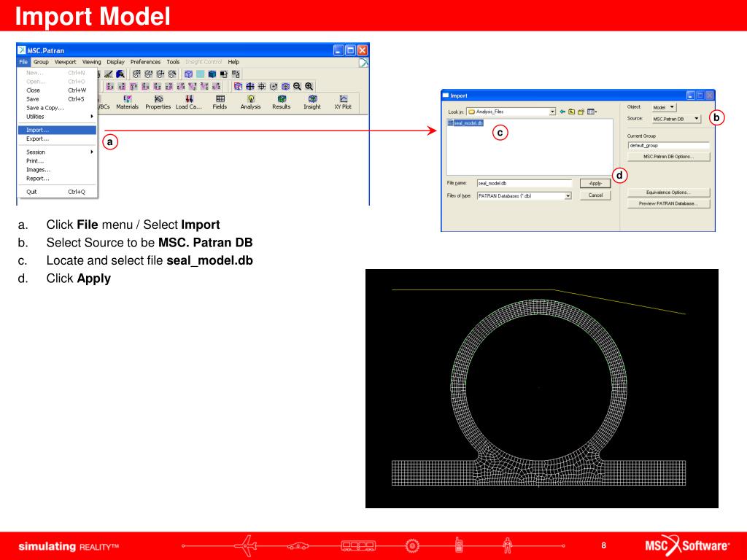This screenshot has width=747, height=560.
Task: Open the Preferences menu
Action: tap(145, 62)
